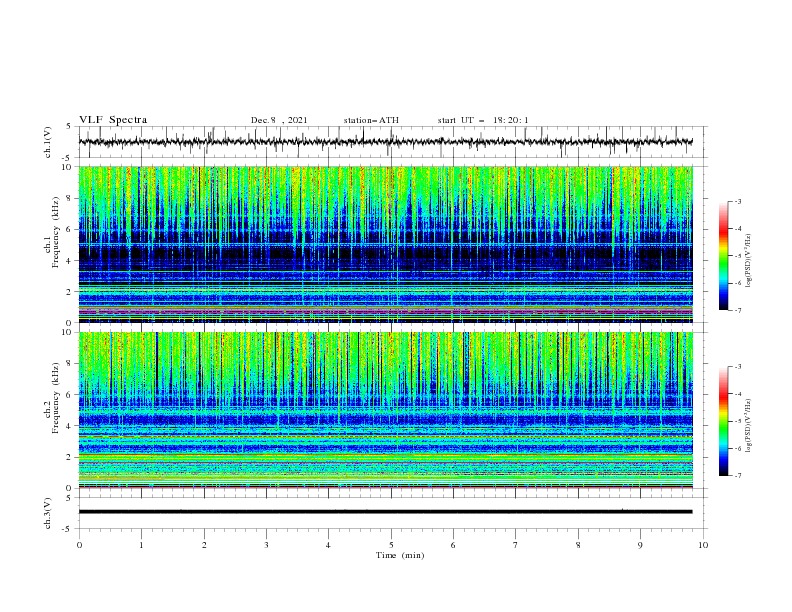Click the ch.2 colorbar 'log(PSD)(V²/Hz)' label

[x=749, y=426]
